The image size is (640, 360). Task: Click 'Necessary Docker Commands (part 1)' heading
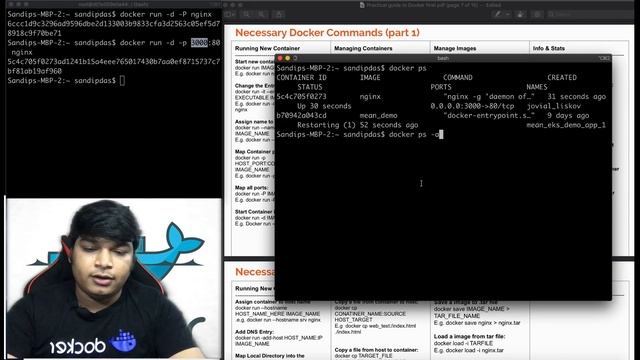(x=327, y=33)
